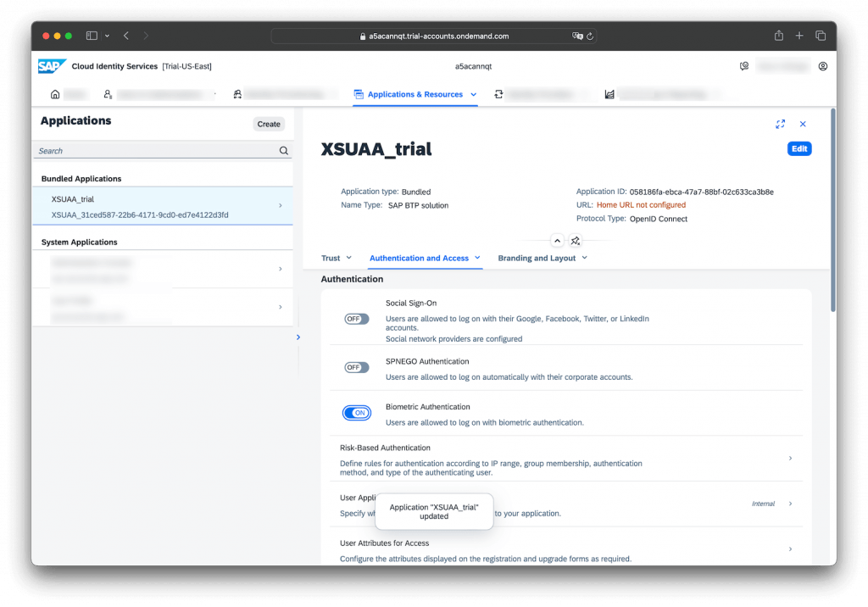Show Safari tab overview icon
Screen dimensions: 868x607
click(x=821, y=36)
